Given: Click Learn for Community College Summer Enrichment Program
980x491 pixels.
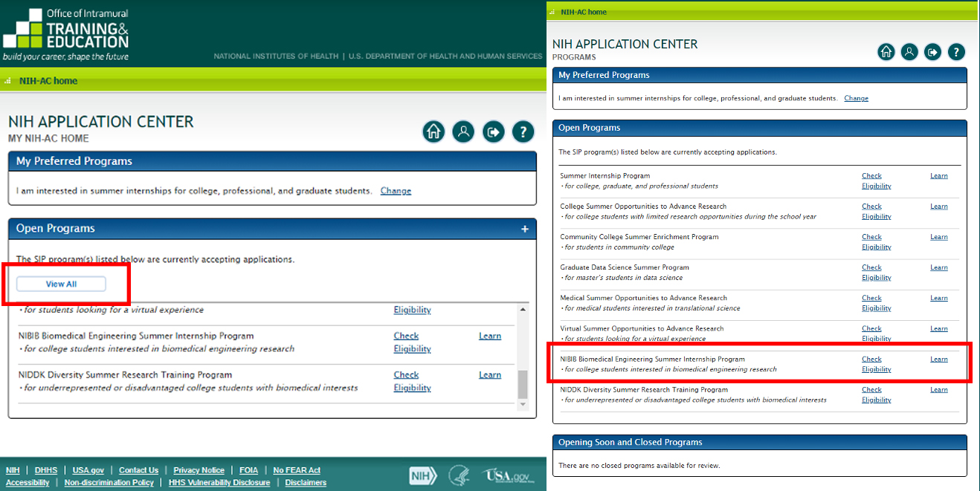Looking at the screenshot, I should coord(939,237).
